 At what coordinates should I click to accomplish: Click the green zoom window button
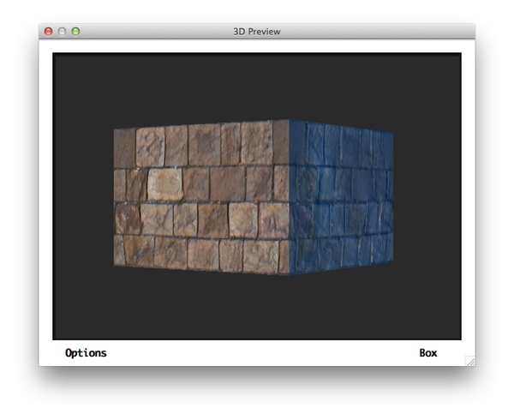(x=75, y=32)
